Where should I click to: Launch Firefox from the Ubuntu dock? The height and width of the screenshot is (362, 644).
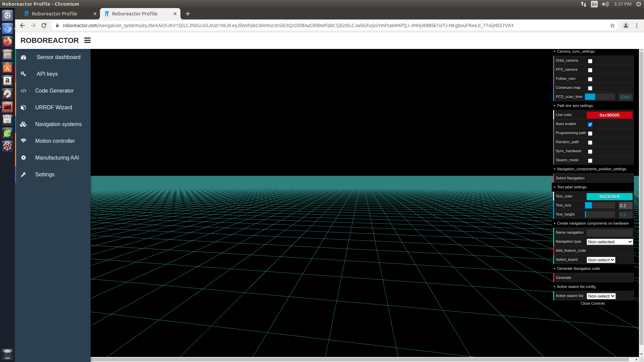point(7,42)
